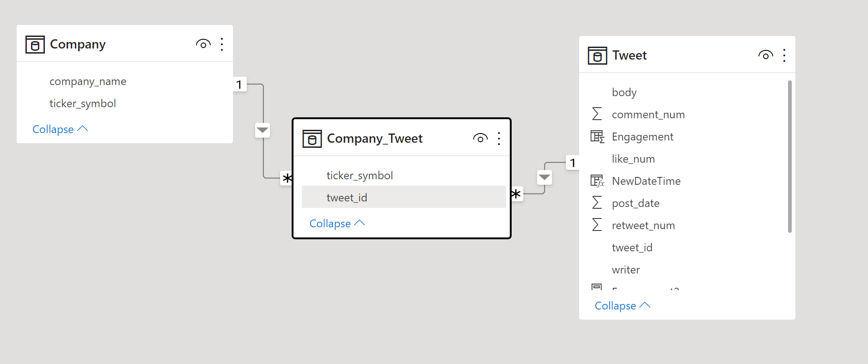Click the Company table icon
The width and height of the screenshot is (868, 364).
point(35,44)
